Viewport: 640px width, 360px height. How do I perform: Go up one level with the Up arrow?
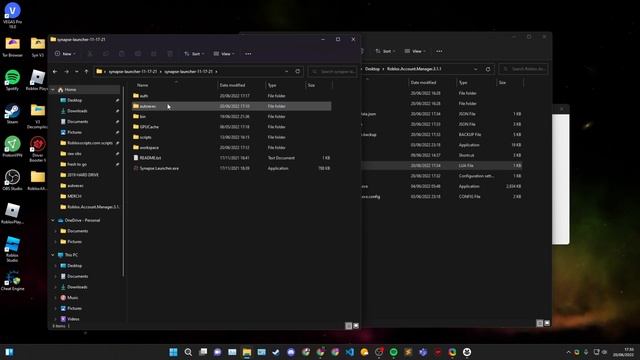click(86, 71)
